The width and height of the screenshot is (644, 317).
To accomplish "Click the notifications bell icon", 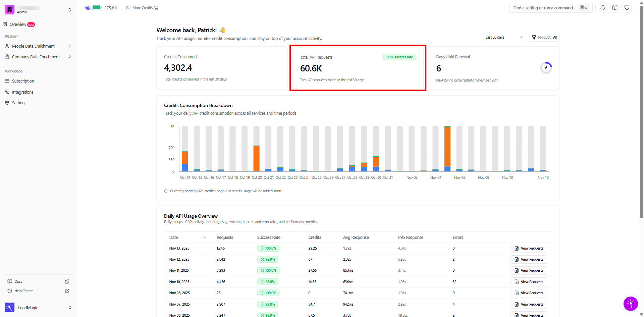I will click(603, 8).
